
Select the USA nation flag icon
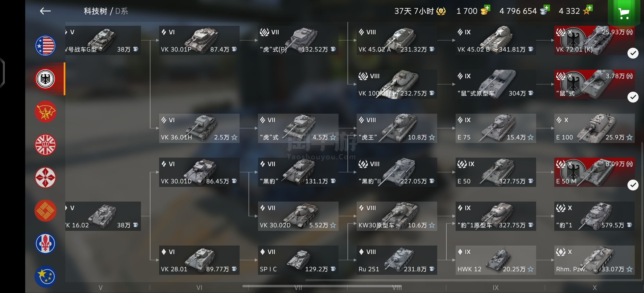click(x=45, y=46)
